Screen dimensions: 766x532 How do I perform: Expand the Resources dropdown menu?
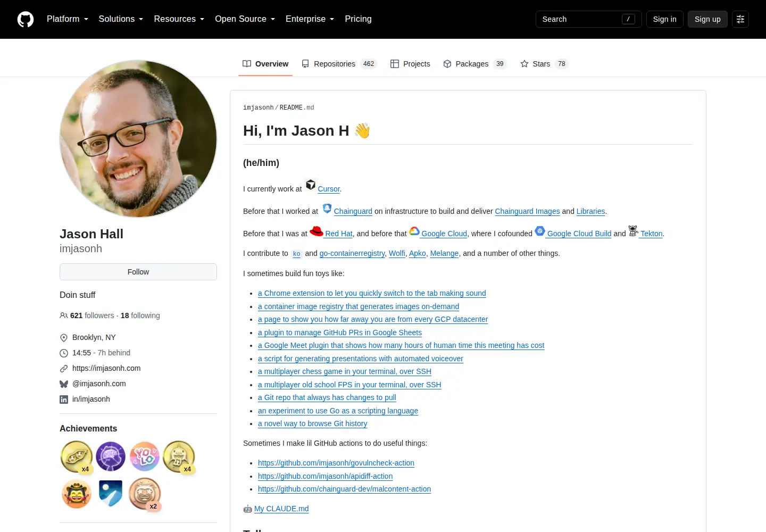tap(179, 19)
